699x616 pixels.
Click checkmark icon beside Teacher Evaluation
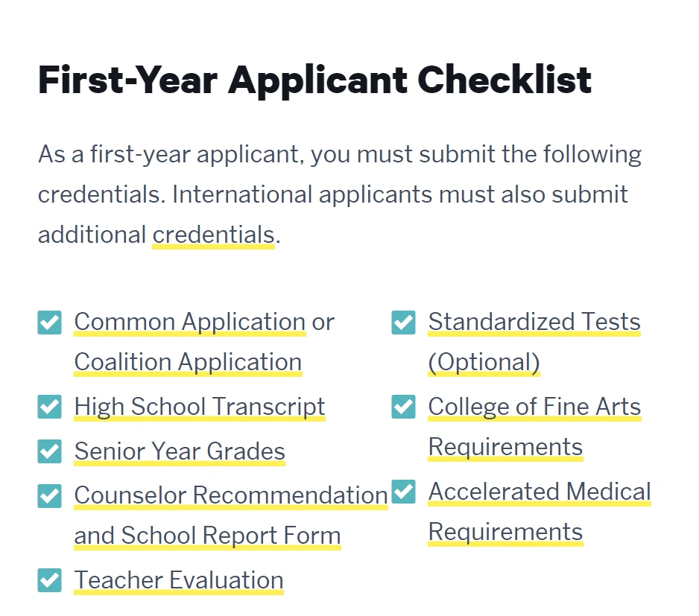(50, 580)
